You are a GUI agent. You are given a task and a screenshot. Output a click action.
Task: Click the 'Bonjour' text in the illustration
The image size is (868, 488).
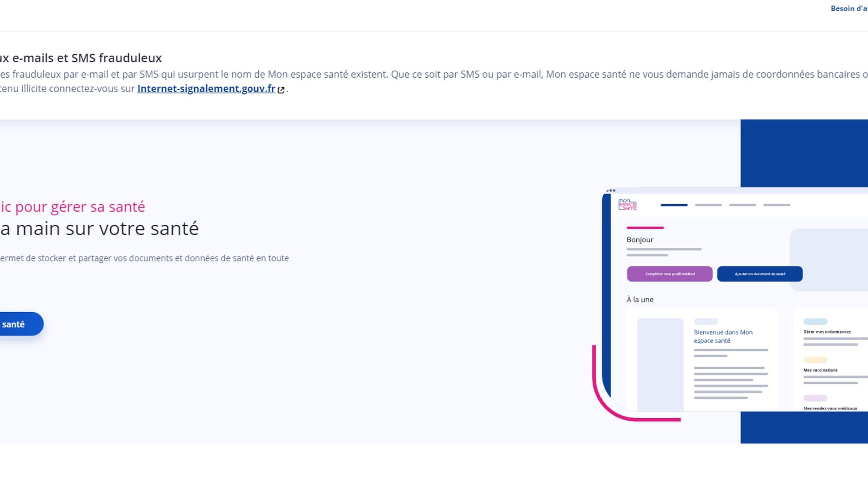click(x=640, y=240)
